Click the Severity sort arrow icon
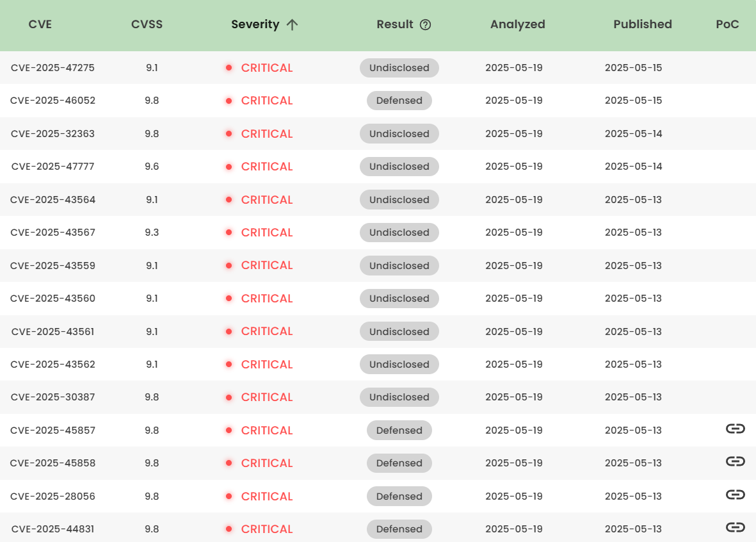Viewport: 756px width, 542px height. (293, 25)
